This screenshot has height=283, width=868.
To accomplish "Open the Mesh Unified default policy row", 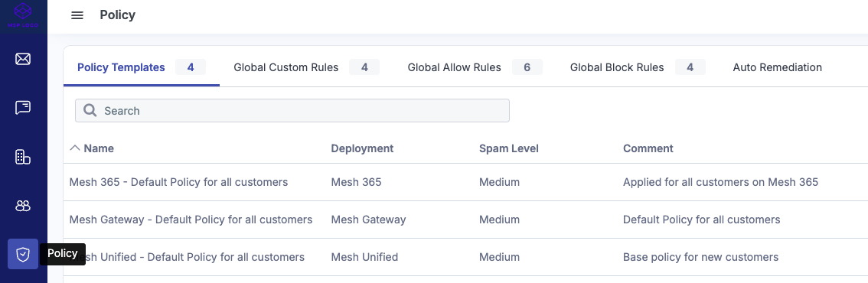I will (x=465, y=257).
